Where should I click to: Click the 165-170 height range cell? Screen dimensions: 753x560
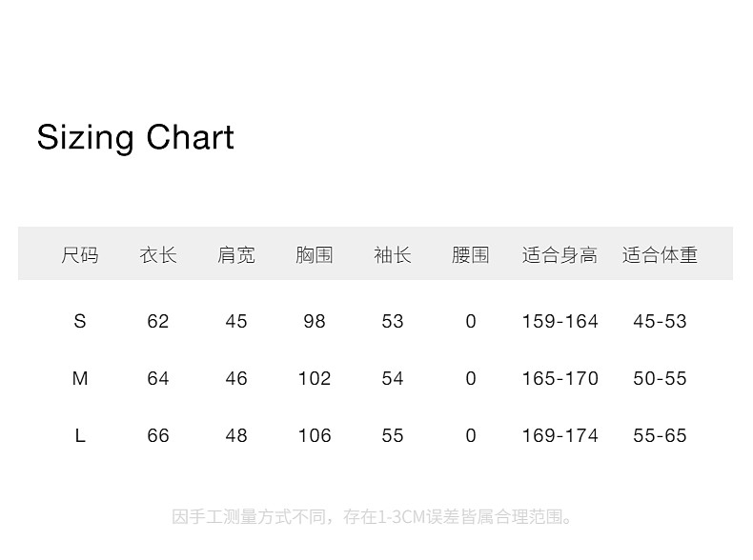(560, 379)
